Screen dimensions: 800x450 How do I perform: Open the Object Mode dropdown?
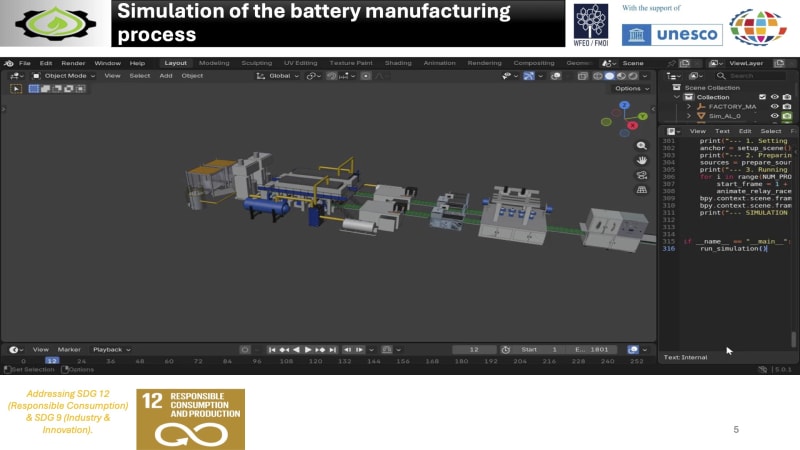click(63, 76)
